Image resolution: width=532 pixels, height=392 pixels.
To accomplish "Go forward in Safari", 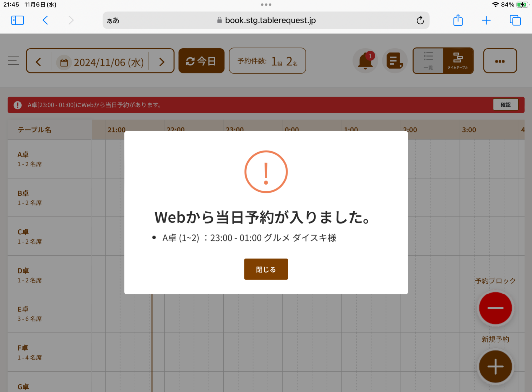I will pos(71,20).
